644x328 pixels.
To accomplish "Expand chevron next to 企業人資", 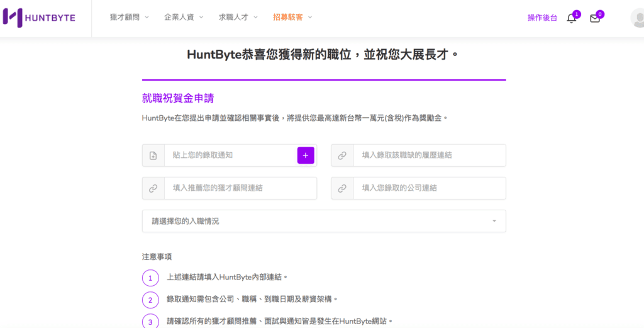I will tap(201, 17).
